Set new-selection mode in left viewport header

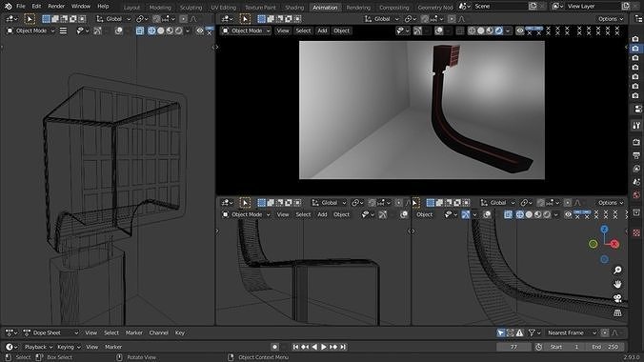click(x=46, y=19)
